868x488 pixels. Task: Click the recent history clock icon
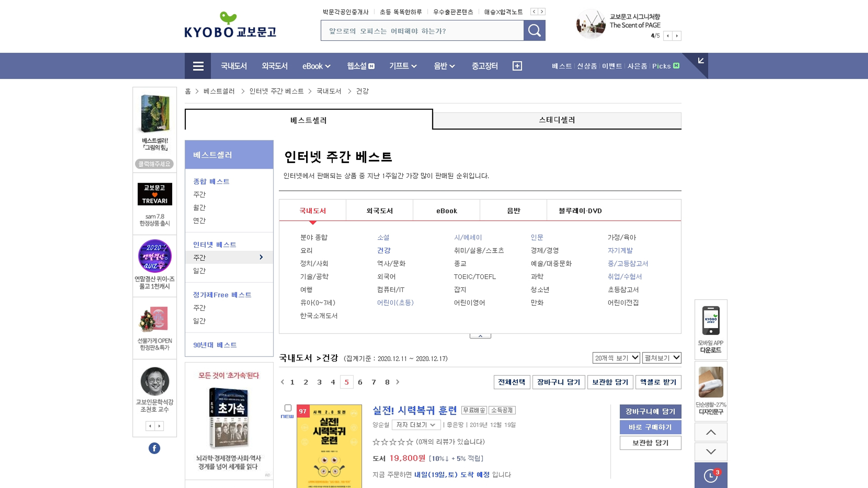(x=711, y=475)
